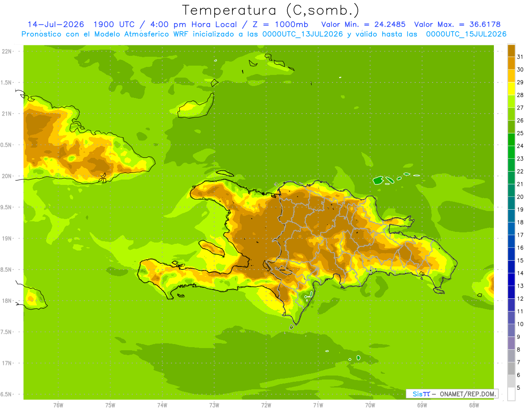The height and width of the screenshot is (411, 532).
Task: Click the "73W" longitude axis label
Action: pyautogui.click(x=214, y=405)
